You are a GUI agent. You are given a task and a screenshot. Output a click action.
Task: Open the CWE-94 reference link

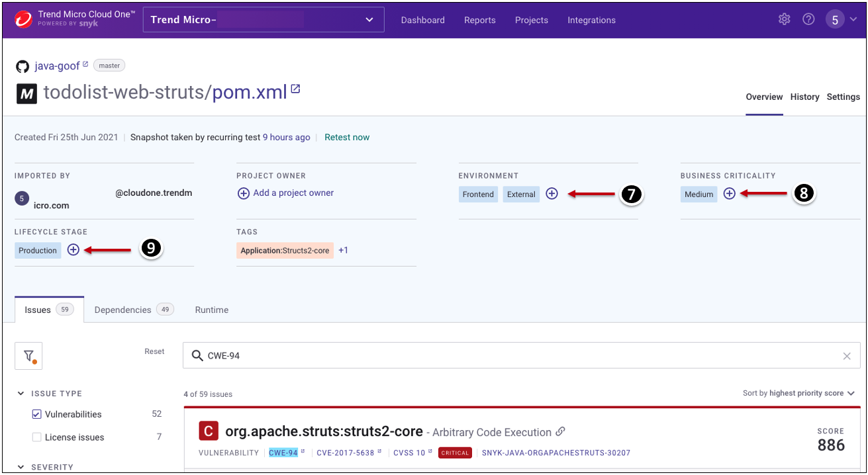[283, 453]
